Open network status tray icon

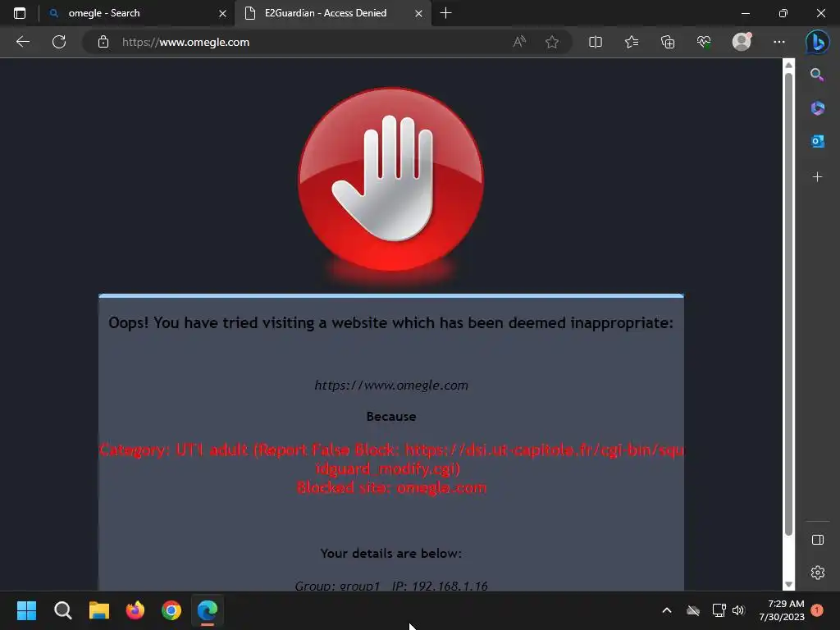(719, 610)
